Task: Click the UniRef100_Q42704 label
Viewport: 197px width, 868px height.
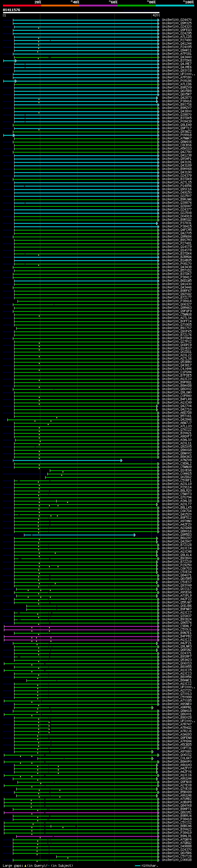Action: [177, 406]
